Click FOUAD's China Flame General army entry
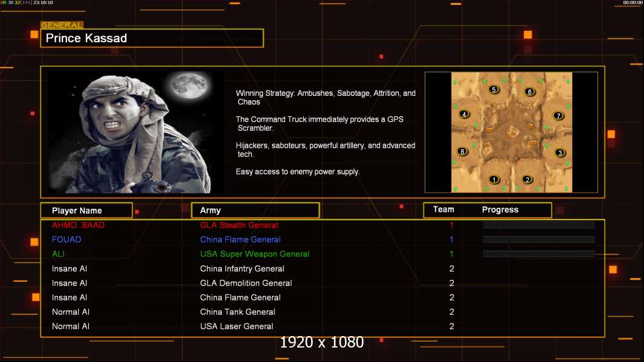This screenshot has width=644, height=362. (x=240, y=240)
